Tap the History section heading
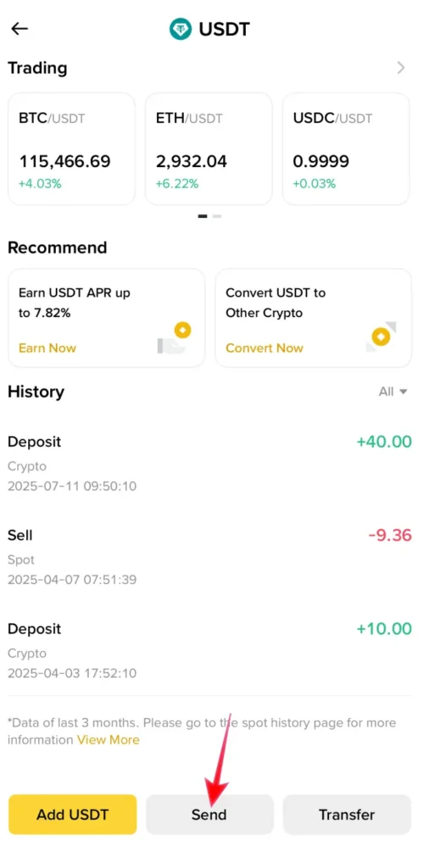 36,392
